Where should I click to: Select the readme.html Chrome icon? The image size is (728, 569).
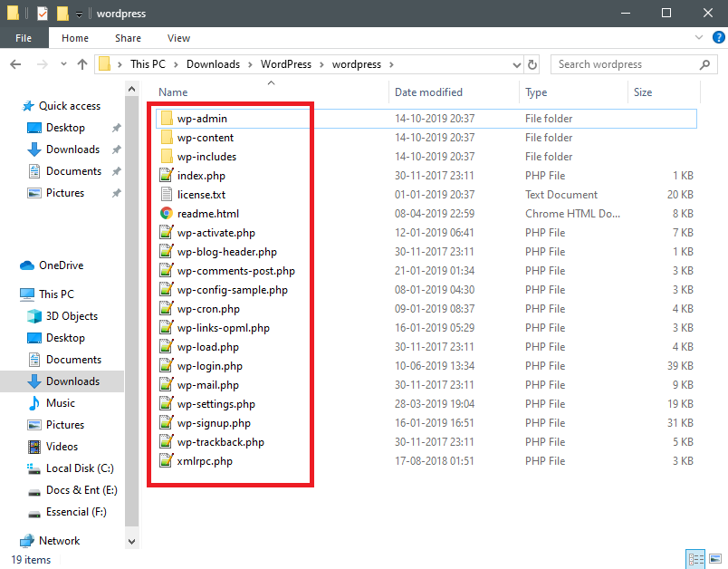167,214
